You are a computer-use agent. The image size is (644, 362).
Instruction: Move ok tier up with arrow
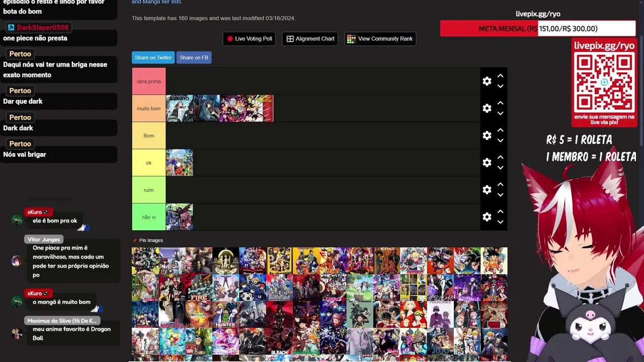(x=500, y=157)
